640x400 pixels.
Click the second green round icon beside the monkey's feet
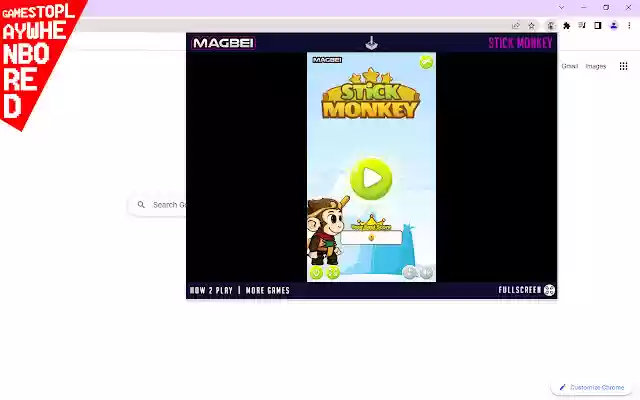[x=333, y=272]
